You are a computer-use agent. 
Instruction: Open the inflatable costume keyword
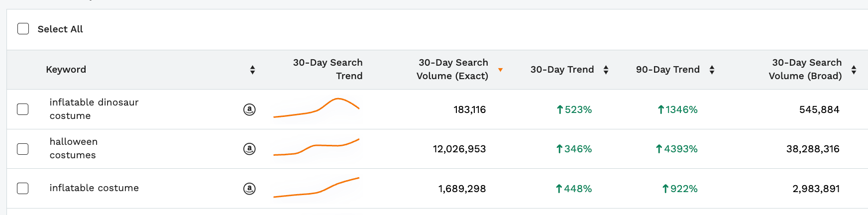coord(94,188)
